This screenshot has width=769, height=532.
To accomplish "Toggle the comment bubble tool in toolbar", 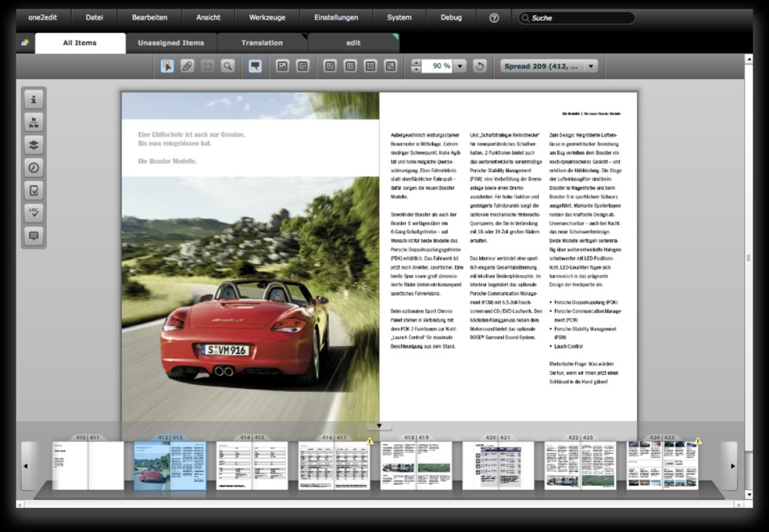I will coord(255,66).
